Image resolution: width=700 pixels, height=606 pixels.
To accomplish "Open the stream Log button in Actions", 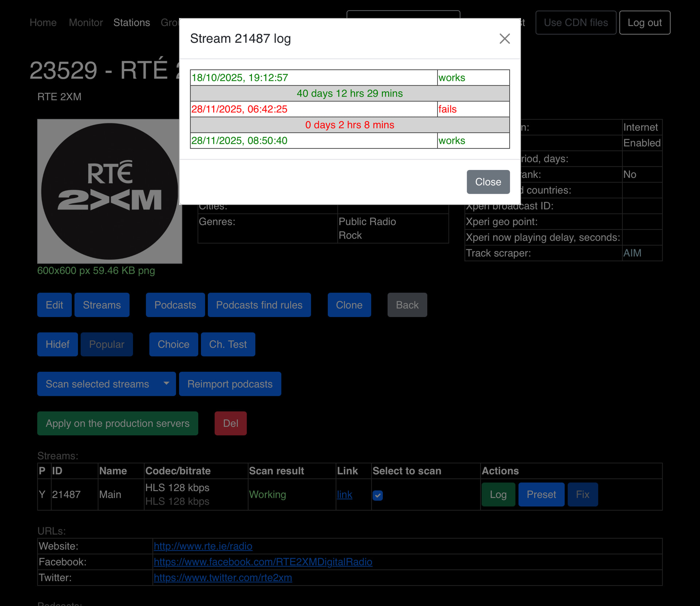I will 498,494.
